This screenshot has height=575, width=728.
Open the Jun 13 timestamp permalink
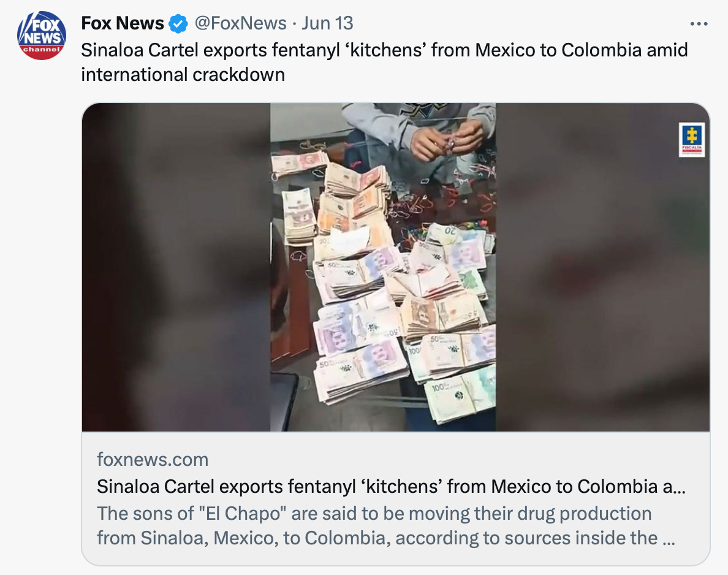[327, 23]
